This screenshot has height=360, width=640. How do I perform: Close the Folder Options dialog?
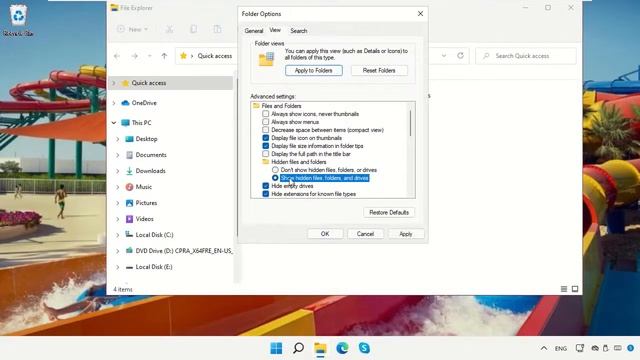click(420, 13)
